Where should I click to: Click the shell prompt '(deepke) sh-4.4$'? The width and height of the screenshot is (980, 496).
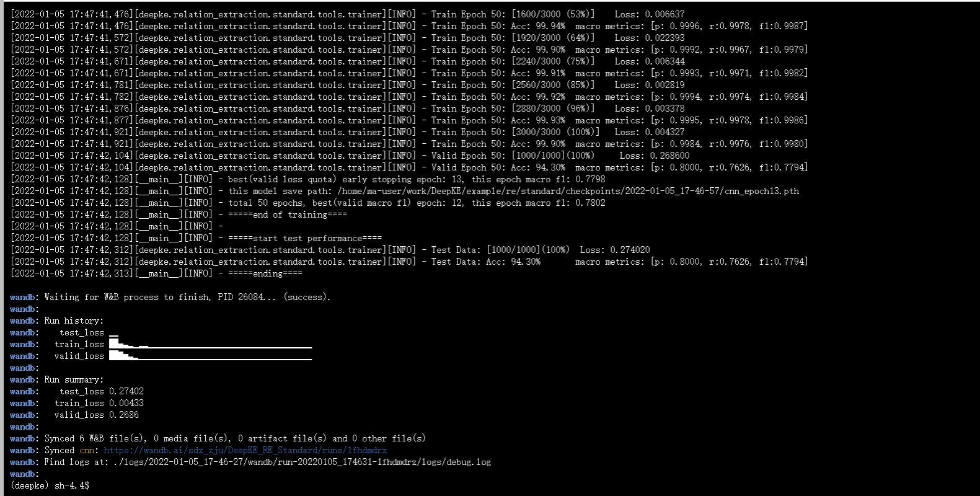(50, 485)
